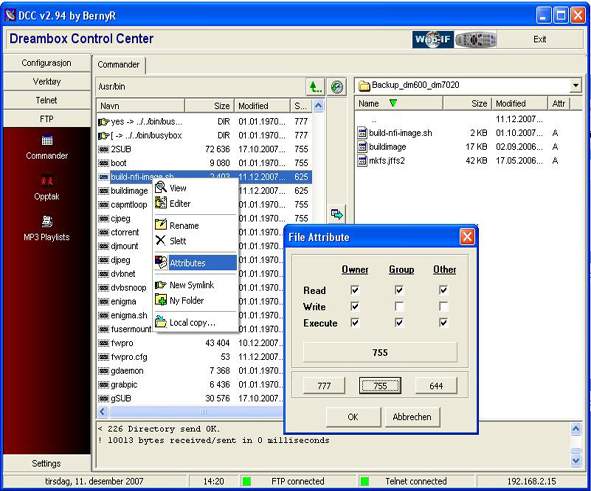The width and height of the screenshot is (591, 491).
Task: Open the Commander sidebar icon
Action: (x=47, y=141)
